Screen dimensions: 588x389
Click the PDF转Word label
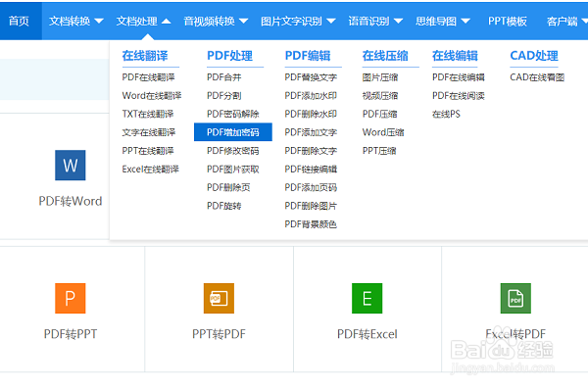click(71, 201)
